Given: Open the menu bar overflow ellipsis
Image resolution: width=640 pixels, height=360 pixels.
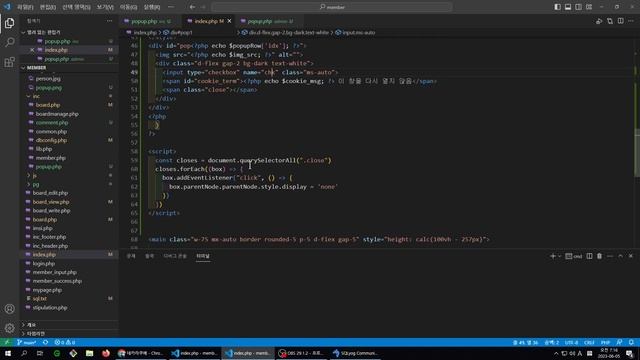Looking at the screenshot, I should 171,7.
